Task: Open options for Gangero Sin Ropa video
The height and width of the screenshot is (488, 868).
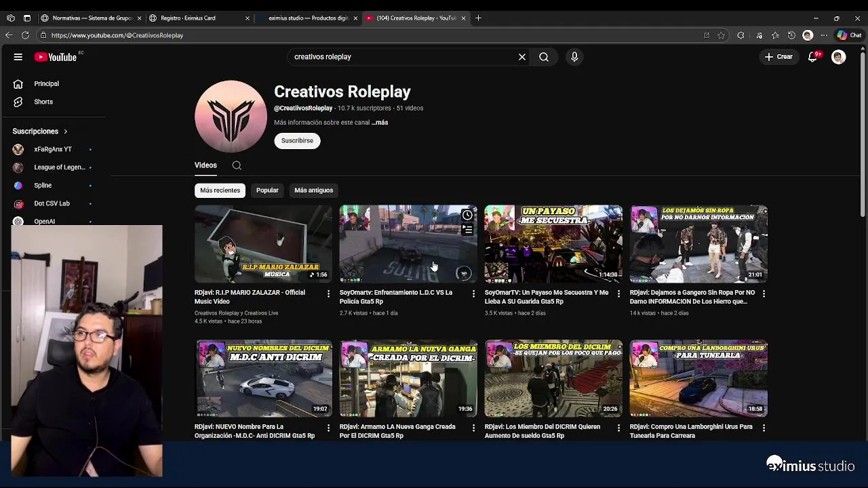Action: coord(764,293)
